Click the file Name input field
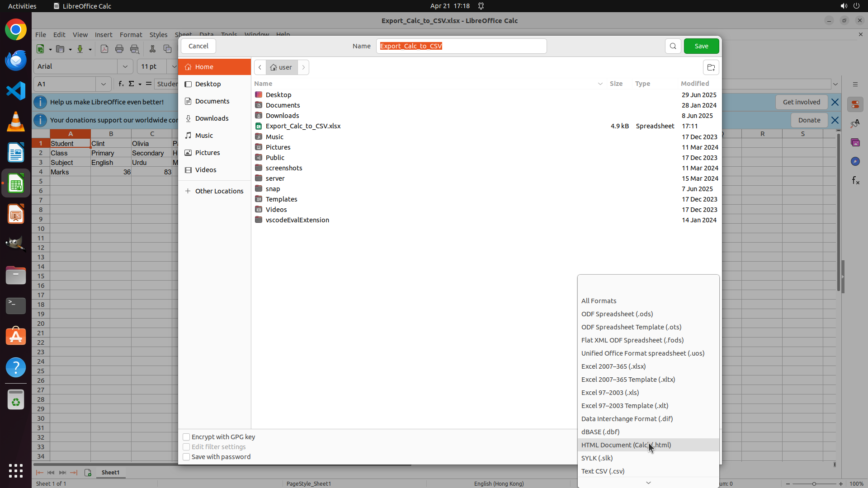This screenshot has height=488, width=868. (461, 46)
